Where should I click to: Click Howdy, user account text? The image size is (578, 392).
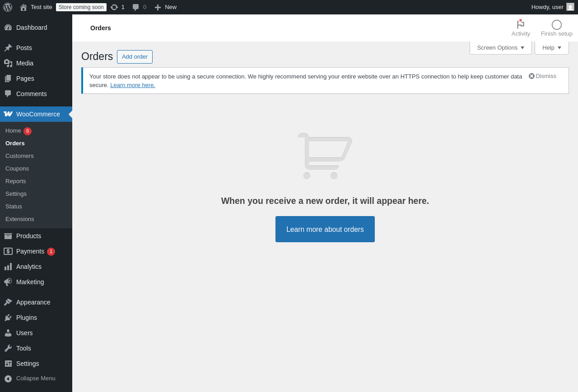pyautogui.click(x=547, y=7)
